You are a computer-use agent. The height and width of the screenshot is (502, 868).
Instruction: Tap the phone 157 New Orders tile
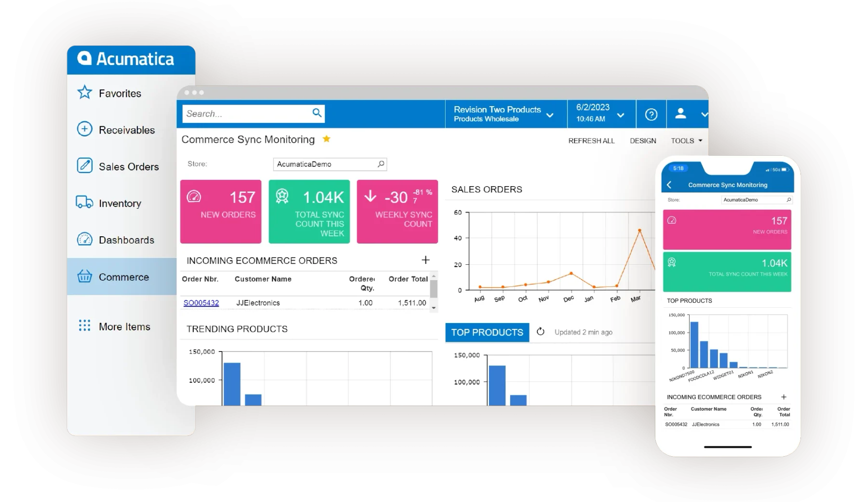coord(727,229)
